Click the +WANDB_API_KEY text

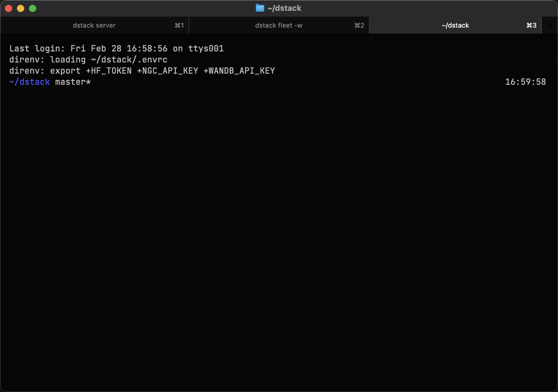coord(239,71)
